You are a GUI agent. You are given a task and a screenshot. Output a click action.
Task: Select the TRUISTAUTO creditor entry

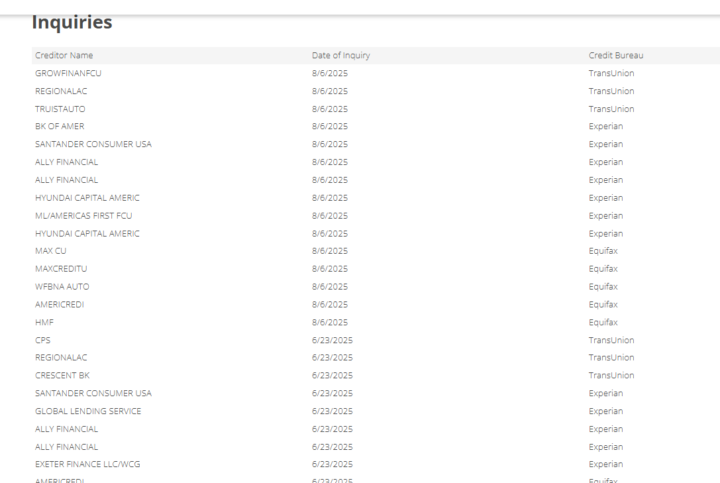tap(60, 109)
